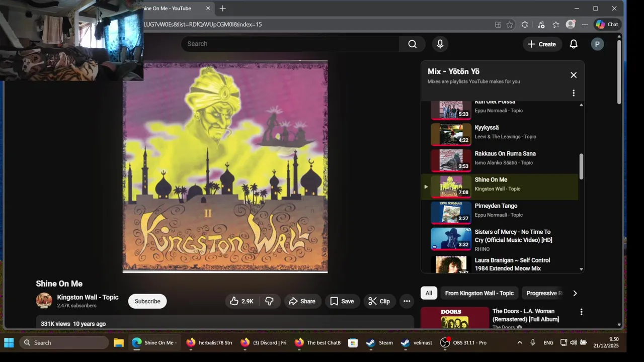Play Pimeyden Tango from the playlist
Image resolution: width=644 pixels, height=362 pixels.
tap(500, 213)
